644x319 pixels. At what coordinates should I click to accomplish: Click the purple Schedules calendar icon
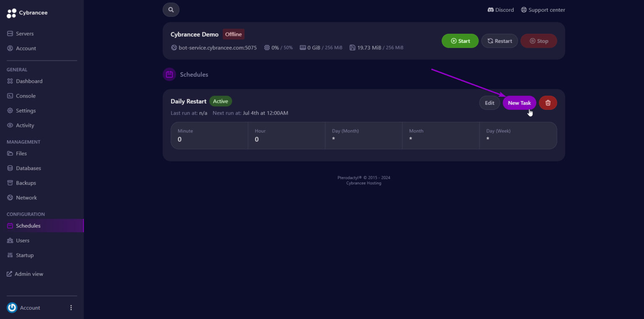[169, 74]
